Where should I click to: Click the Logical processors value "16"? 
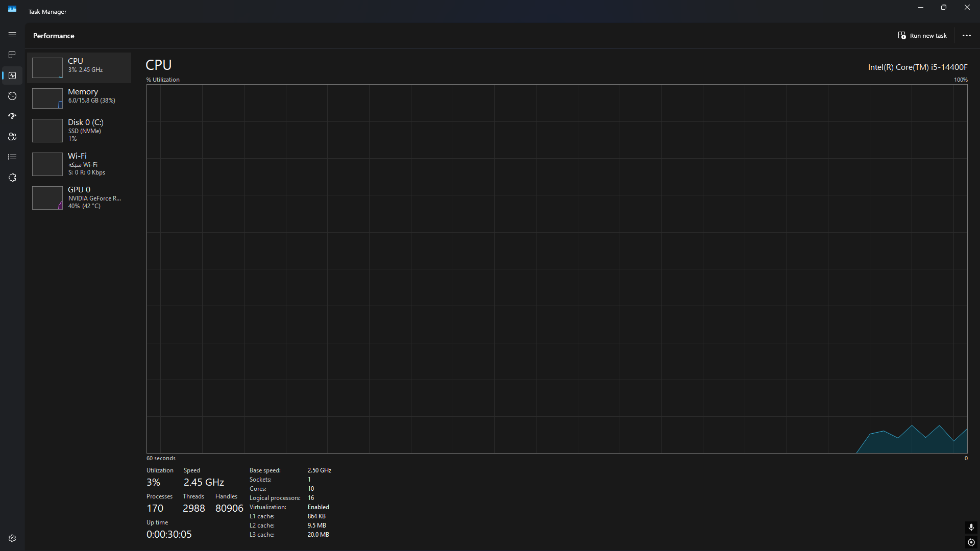[311, 498]
